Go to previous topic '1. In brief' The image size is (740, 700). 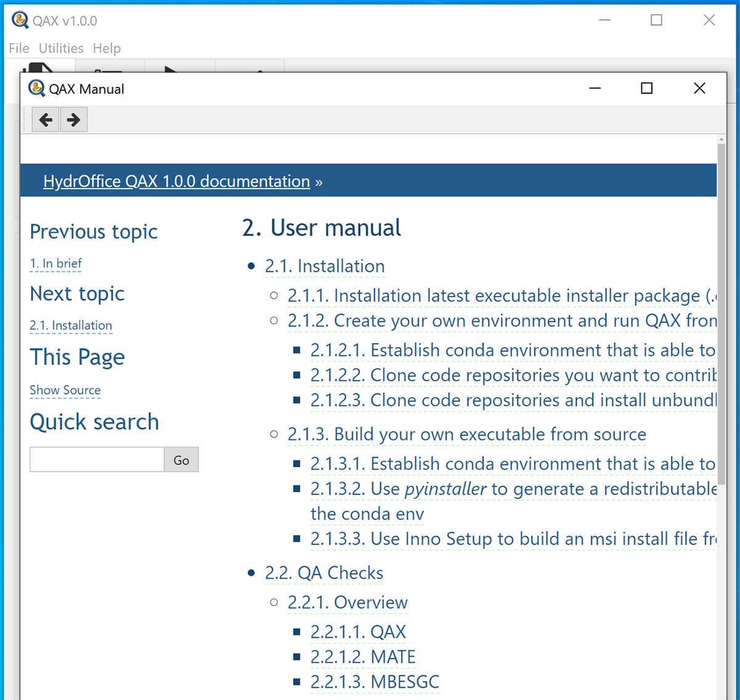click(x=55, y=264)
